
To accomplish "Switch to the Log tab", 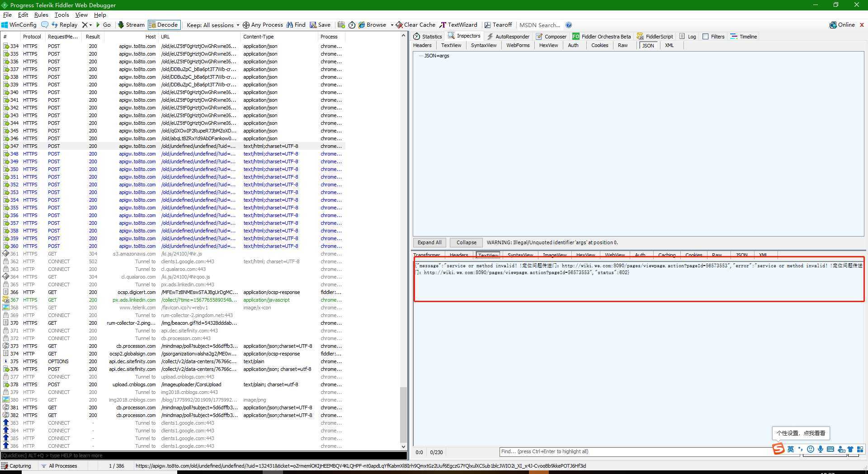I will coord(688,37).
